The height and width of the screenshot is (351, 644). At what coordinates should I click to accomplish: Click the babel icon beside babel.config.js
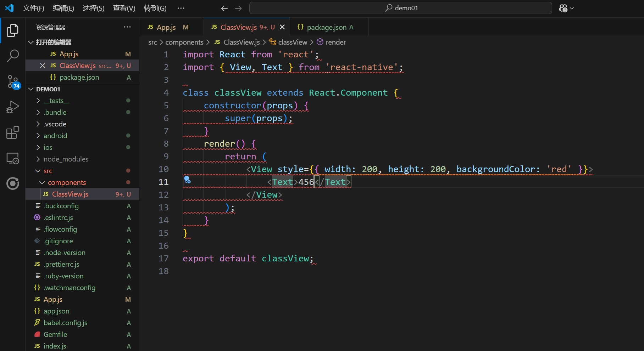click(x=37, y=323)
